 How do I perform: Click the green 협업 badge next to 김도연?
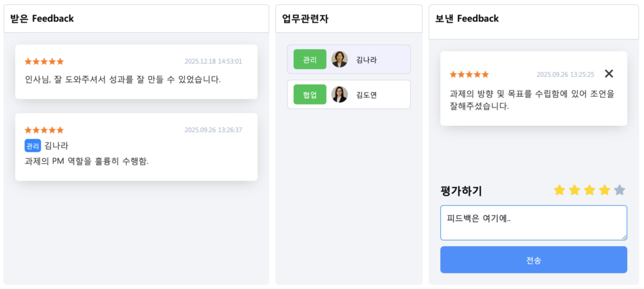[309, 94]
